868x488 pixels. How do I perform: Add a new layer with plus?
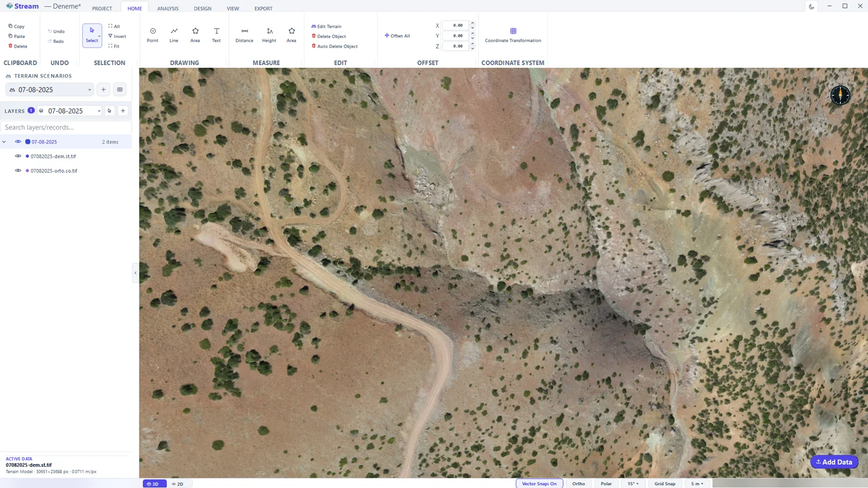(x=123, y=111)
